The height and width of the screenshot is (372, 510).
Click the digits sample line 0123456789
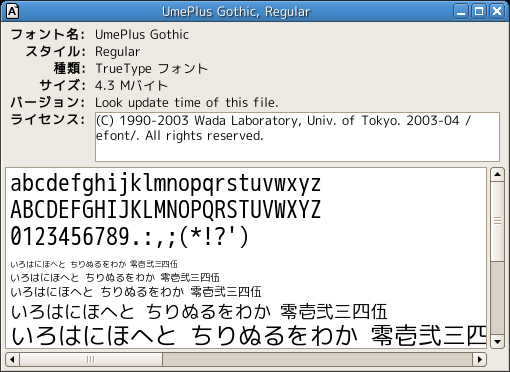(x=130, y=236)
